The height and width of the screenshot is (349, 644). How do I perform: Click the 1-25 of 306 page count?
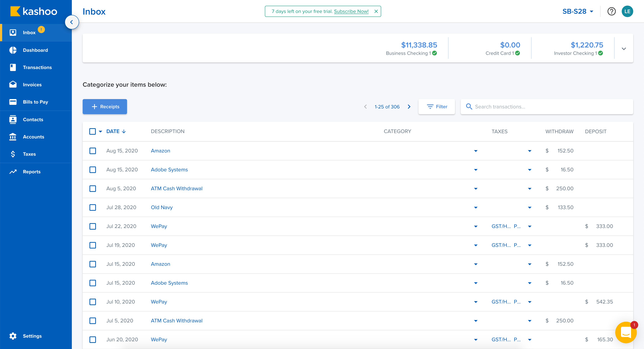(x=387, y=107)
